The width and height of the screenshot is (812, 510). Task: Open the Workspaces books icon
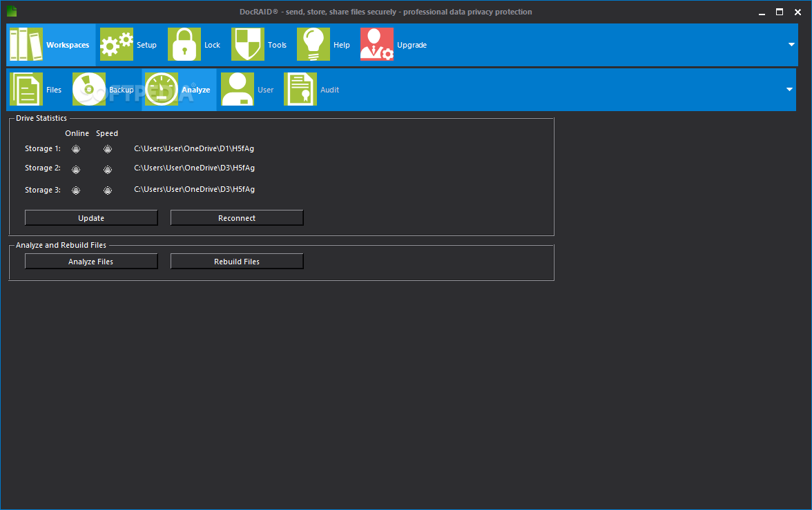(26, 45)
